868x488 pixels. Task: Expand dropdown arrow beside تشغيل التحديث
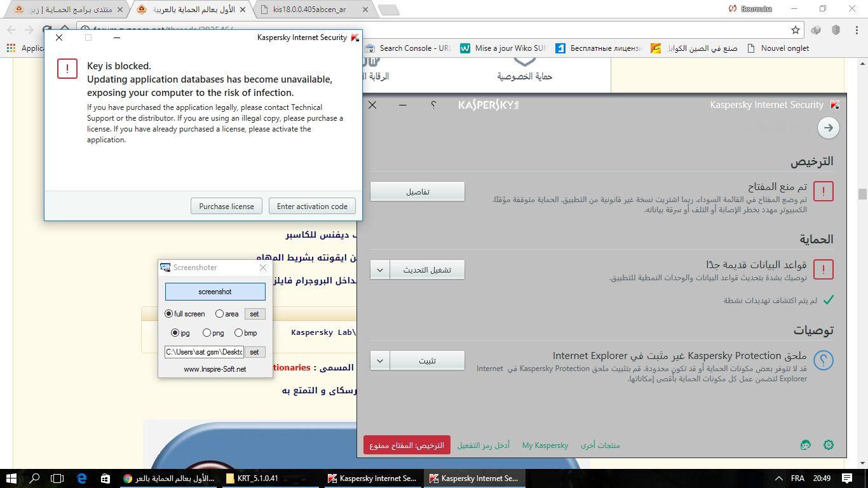point(380,269)
